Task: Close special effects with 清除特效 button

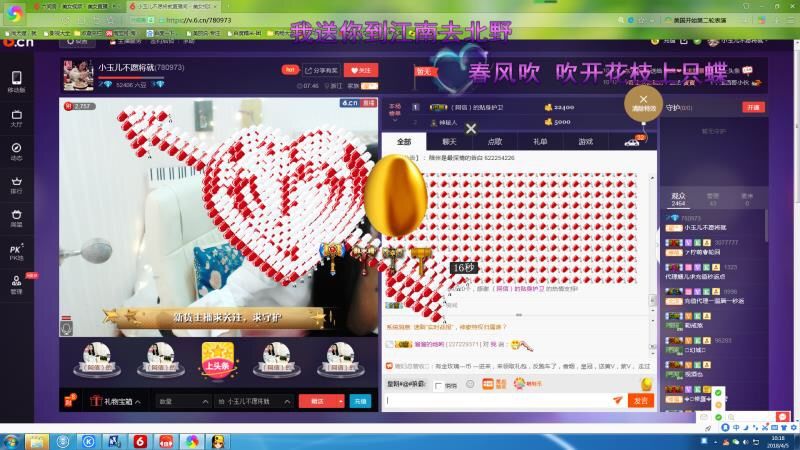Action: tap(644, 103)
